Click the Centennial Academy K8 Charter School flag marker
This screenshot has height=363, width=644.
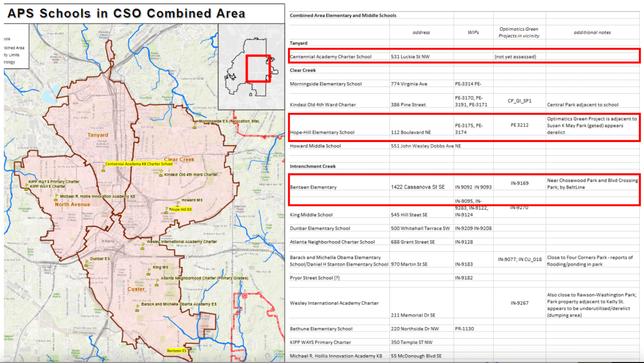pos(103,169)
